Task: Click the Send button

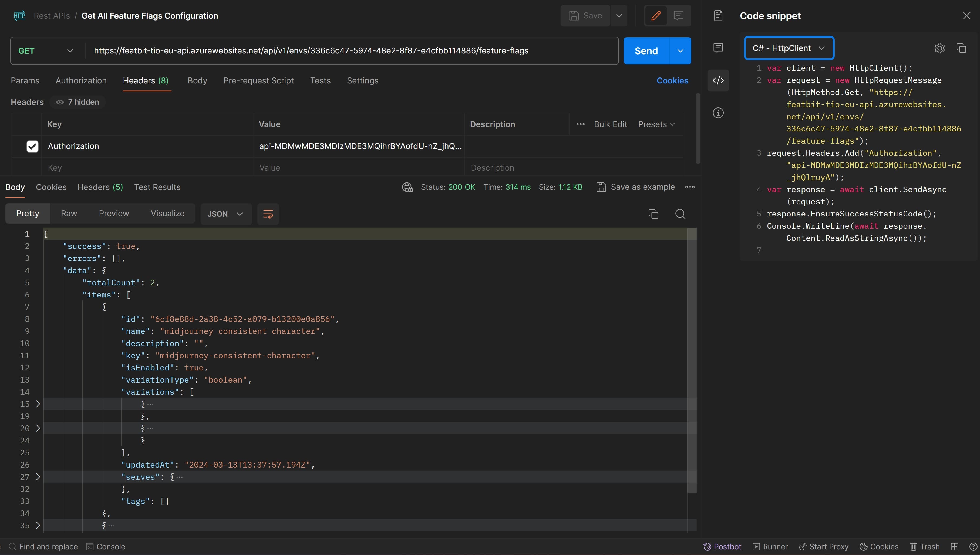Action: [646, 51]
